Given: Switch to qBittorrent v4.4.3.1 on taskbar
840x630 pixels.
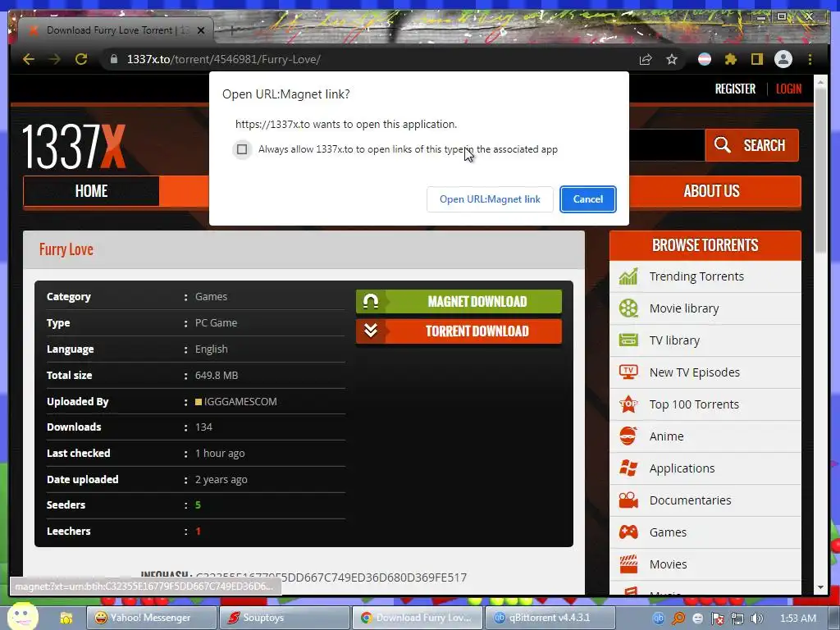Looking at the screenshot, I should pyautogui.click(x=550, y=618).
